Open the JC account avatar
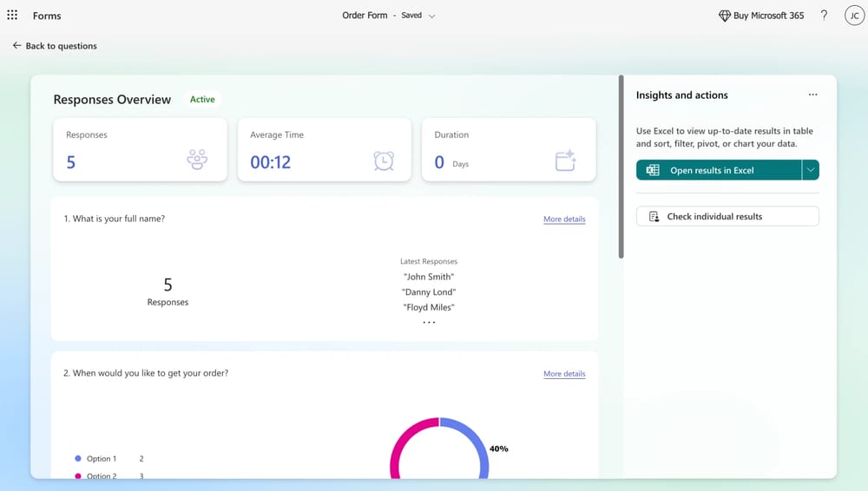The image size is (868, 491). pyautogui.click(x=853, y=16)
